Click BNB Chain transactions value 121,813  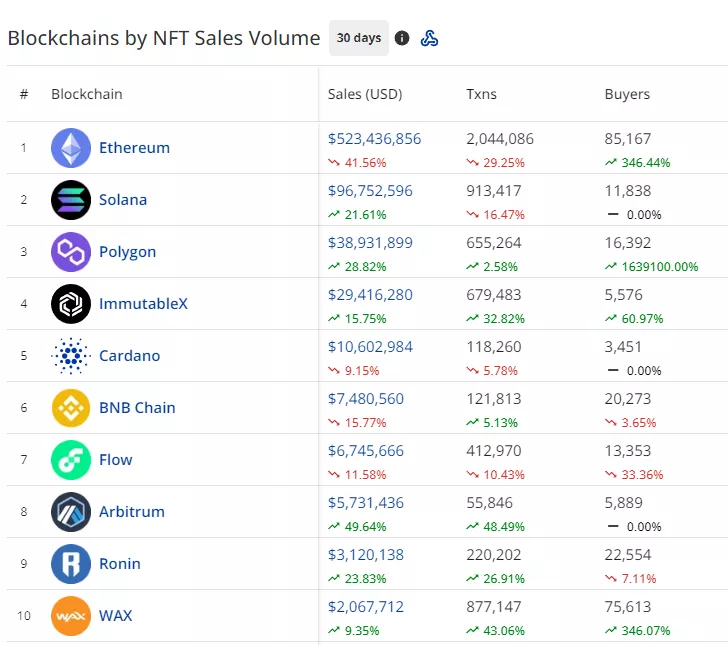[x=494, y=398]
